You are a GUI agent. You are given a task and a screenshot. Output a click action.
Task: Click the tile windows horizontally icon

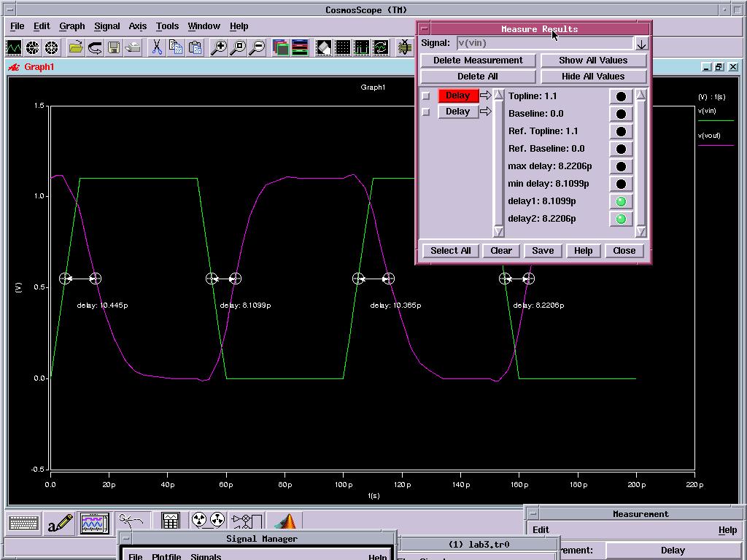300,47
